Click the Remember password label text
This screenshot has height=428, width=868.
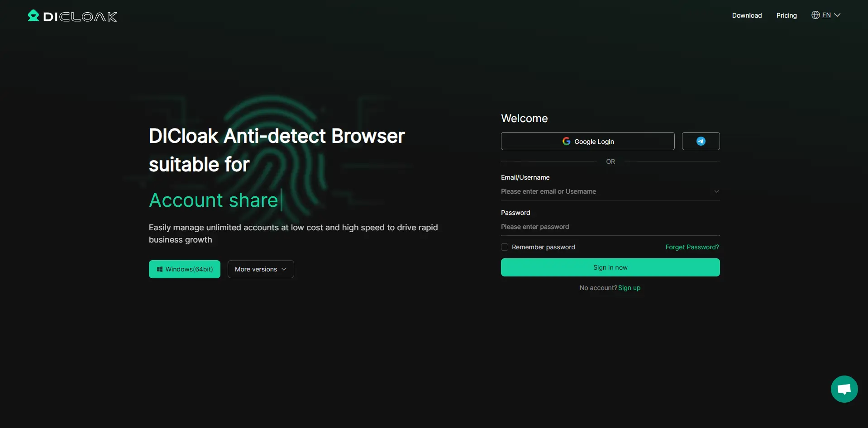click(543, 247)
